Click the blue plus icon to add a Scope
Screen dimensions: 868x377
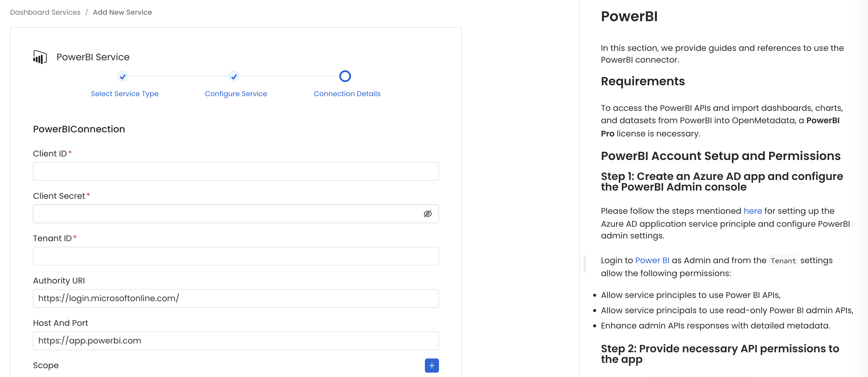(432, 366)
